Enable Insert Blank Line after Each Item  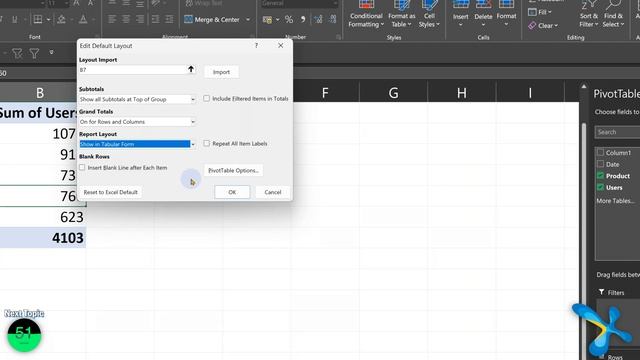[82, 167]
